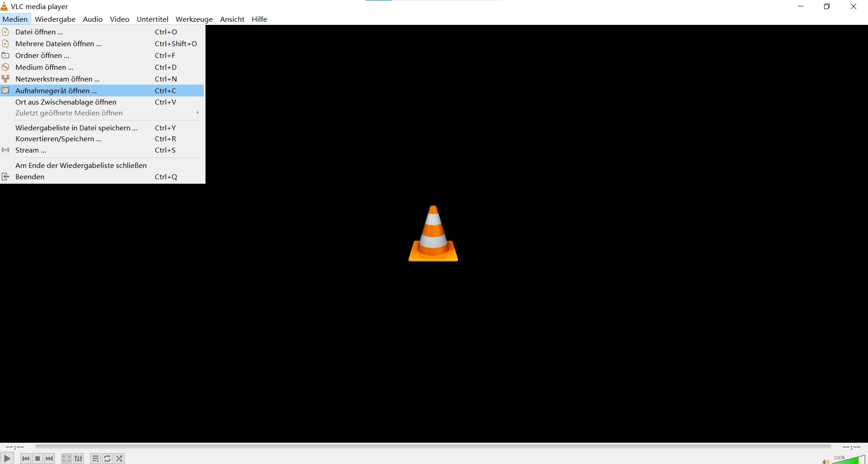Toggle loop repeat mode
Screen dimensions: 868x464
click(x=107, y=459)
